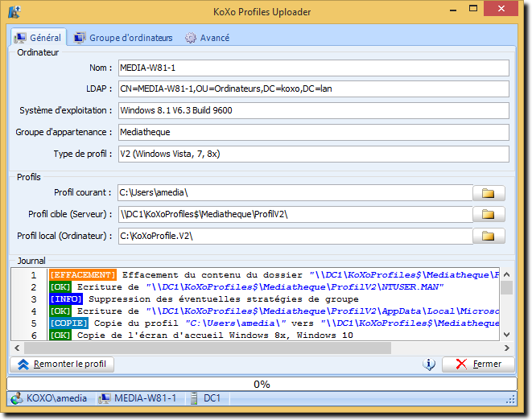The width and height of the screenshot is (532, 420).
Task: Click the Système d'exploitation field
Action: click(x=314, y=110)
